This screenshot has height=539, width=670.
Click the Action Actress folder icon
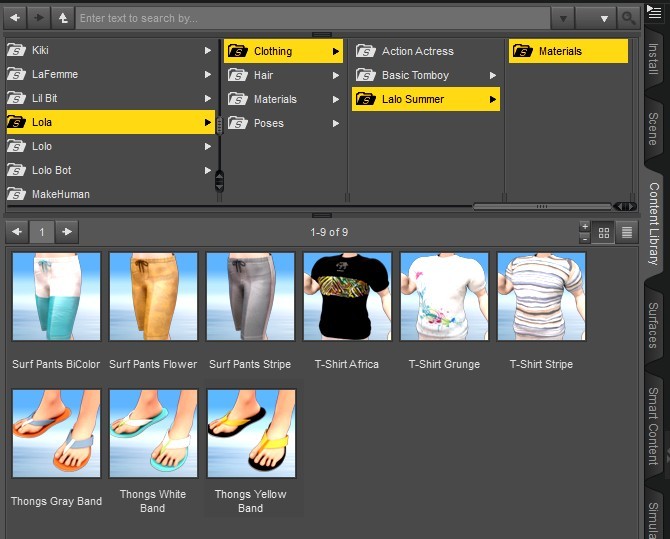(x=366, y=51)
